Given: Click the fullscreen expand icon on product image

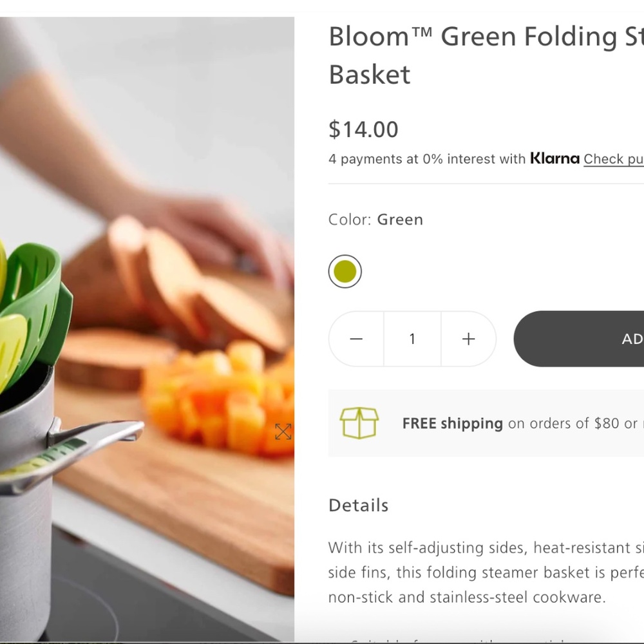Looking at the screenshot, I should tap(283, 432).
